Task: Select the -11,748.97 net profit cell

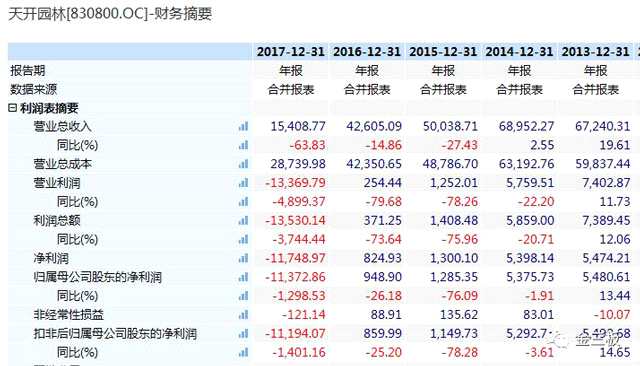Action: (x=296, y=258)
